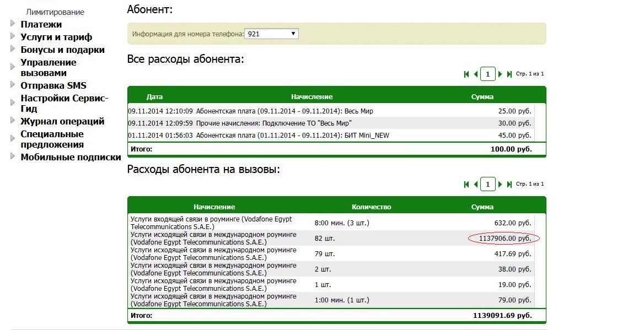
Task: Click page number field in call expenses pager
Action: (488, 185)
